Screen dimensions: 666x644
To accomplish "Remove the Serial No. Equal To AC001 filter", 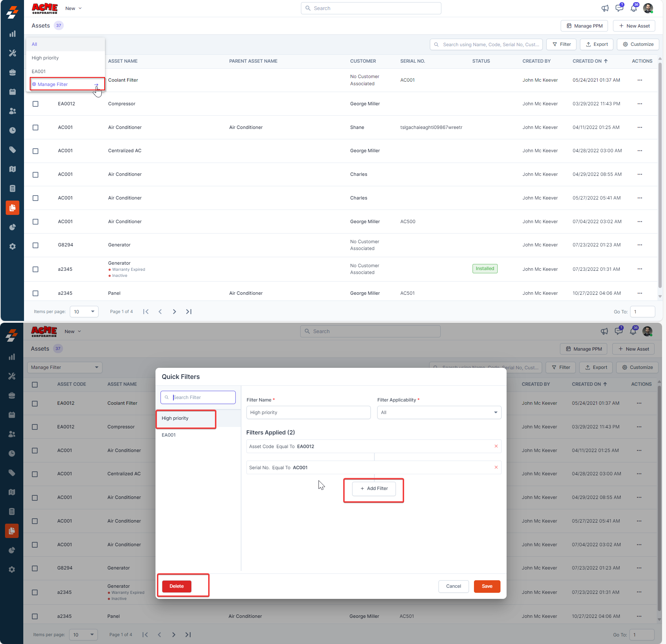I will (x=496, y=467).
